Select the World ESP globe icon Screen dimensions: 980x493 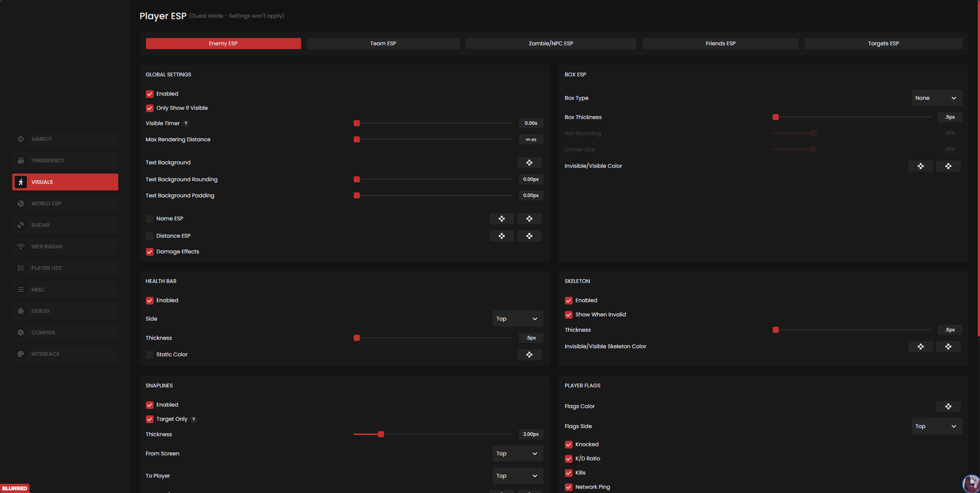pos(21,203)
